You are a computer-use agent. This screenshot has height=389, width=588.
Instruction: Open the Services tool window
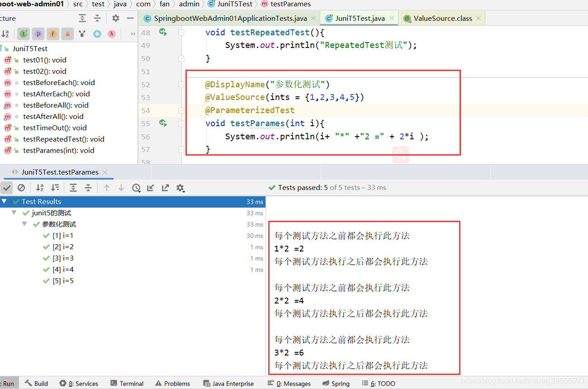pos(79,384)
